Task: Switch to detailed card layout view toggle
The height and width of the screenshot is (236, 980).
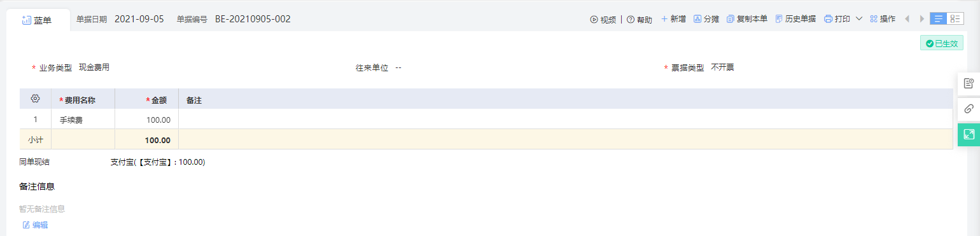Action: pos(955,18)
